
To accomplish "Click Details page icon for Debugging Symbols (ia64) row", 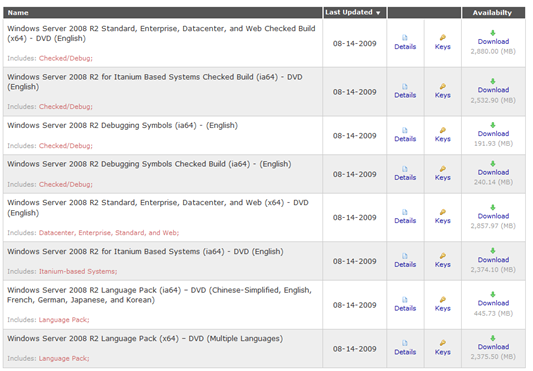I will pos(405,130).
